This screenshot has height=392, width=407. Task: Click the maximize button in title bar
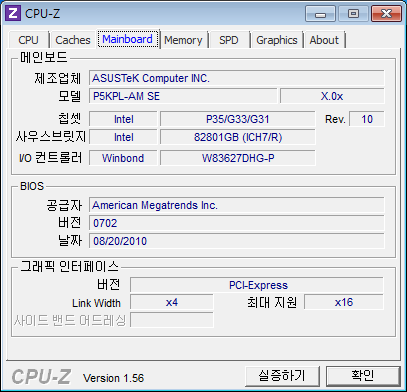pyautogui.click(x=353, y=14)
